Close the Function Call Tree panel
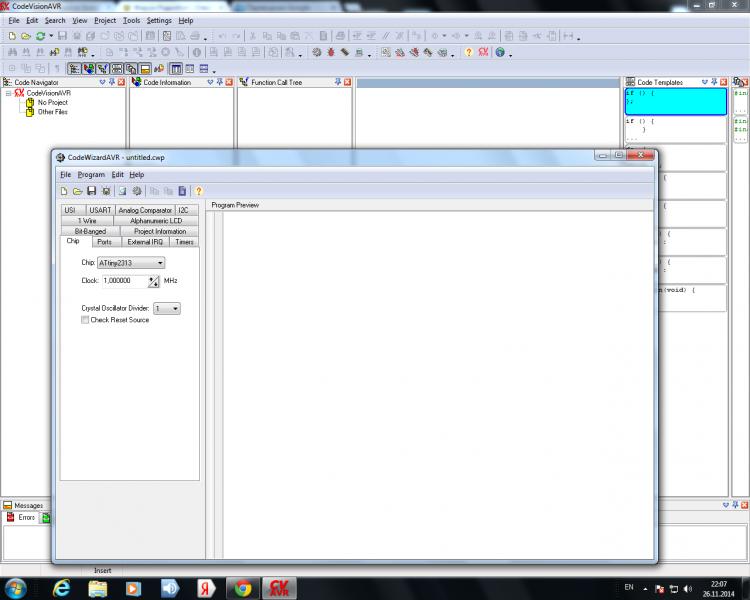 (x=347, y=82)
